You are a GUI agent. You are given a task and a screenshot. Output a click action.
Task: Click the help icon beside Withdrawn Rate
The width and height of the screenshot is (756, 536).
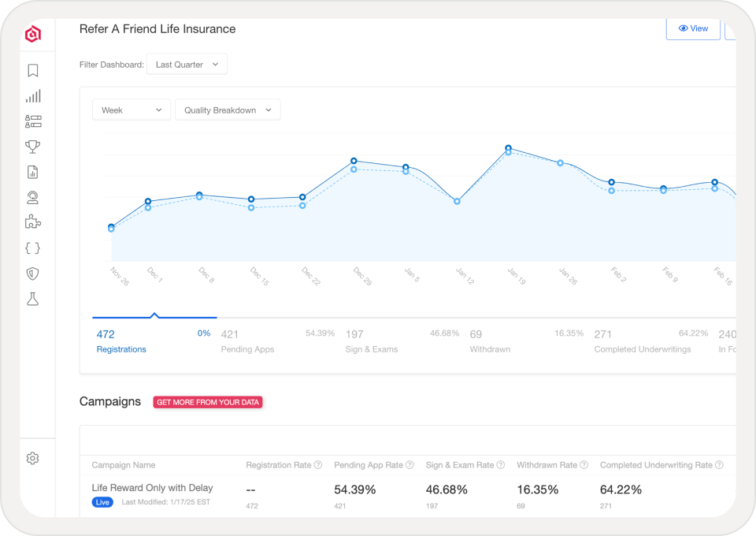click(584, 464)
